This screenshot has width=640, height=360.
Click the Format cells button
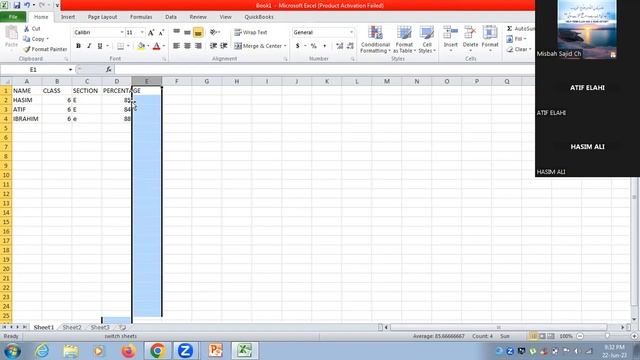click(490, 38)
